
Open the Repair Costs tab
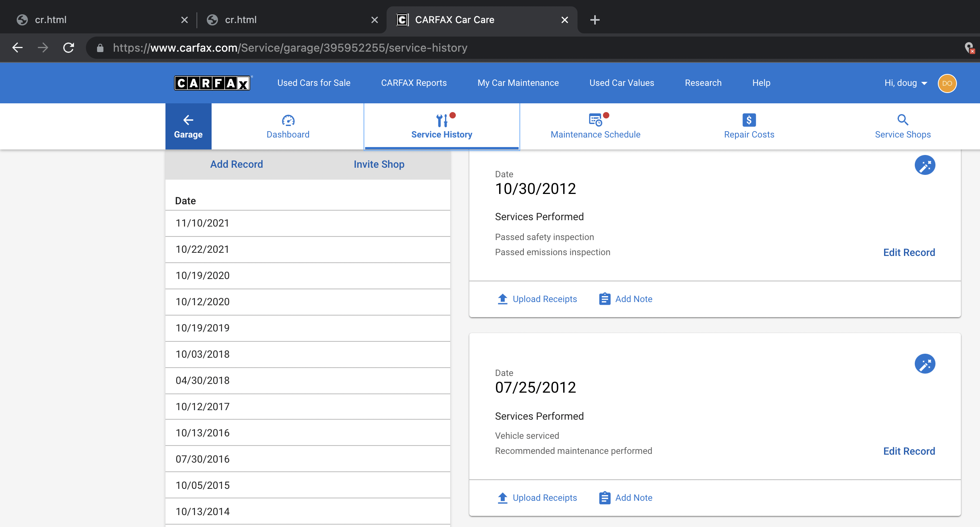click(x=749, y=126)
